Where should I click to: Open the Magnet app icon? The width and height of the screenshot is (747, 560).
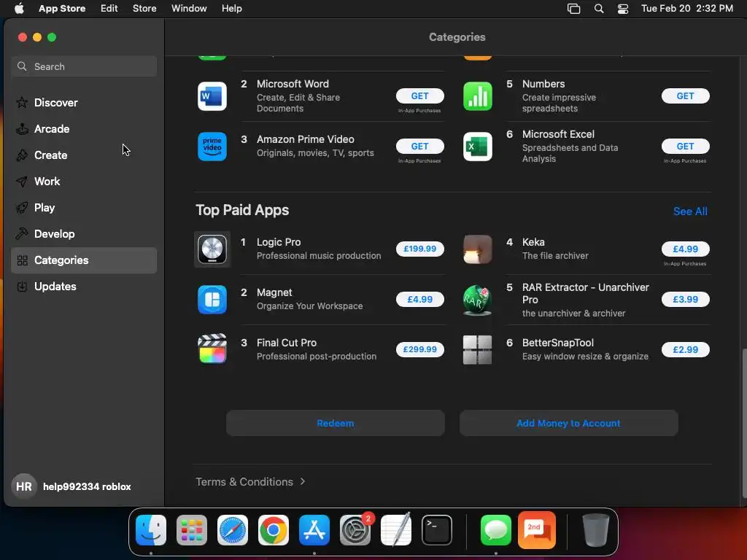[212, 300]
